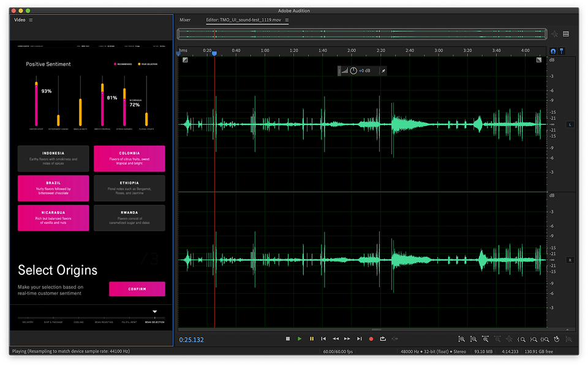Click the Fast Forward button

347,339
